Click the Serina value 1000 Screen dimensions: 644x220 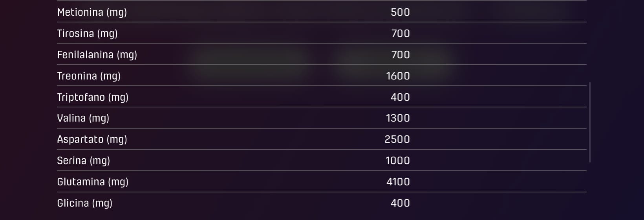[398, 161]
